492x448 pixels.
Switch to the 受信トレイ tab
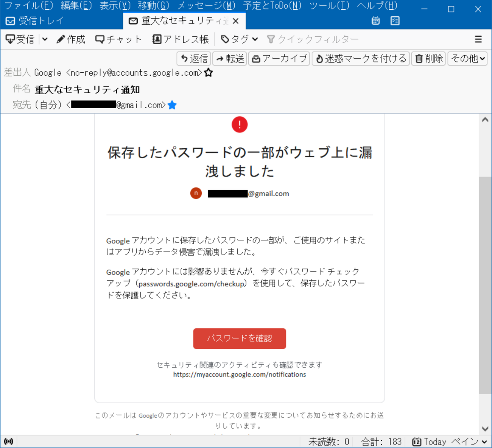[x=41, y=21]
